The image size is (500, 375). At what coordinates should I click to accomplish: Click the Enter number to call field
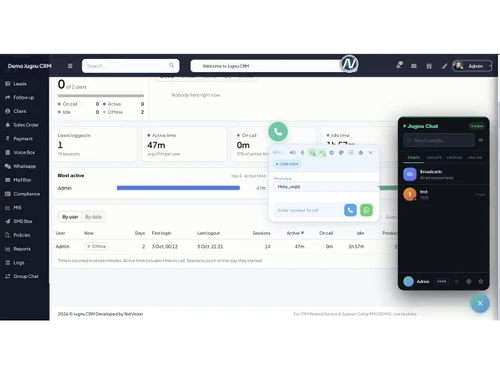[307, 210]
